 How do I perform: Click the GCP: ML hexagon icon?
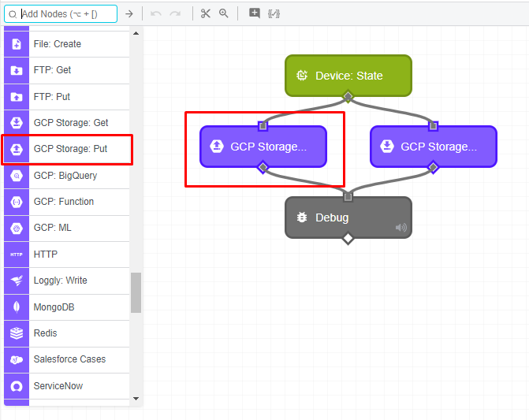point(17,228)
